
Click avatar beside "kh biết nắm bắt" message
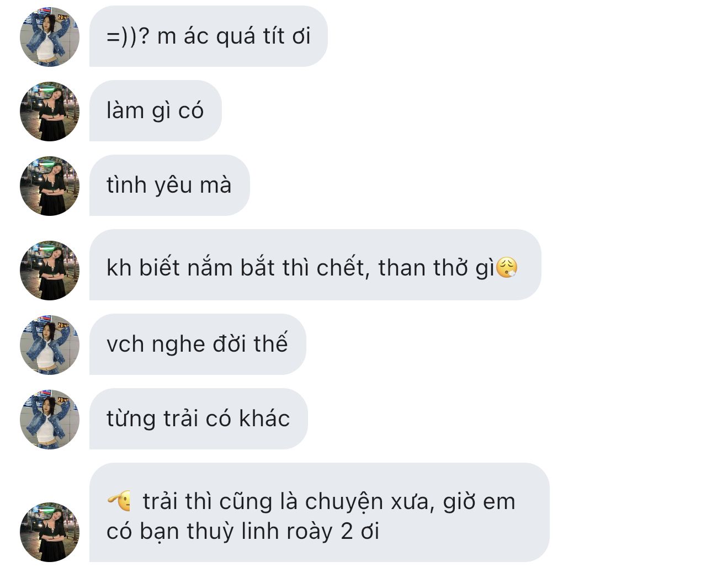[50, 270]
